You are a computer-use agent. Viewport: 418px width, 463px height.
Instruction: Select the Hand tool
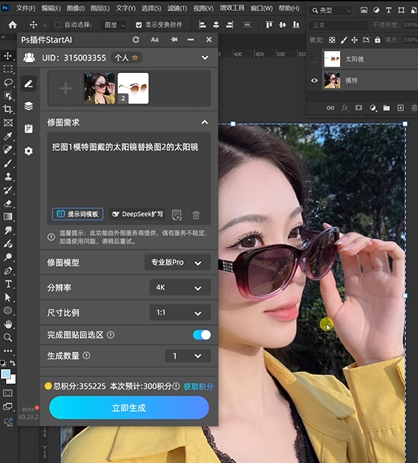pos(8,324)
